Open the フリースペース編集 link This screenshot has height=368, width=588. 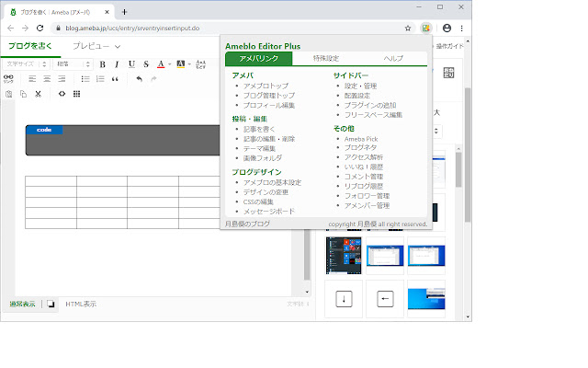[373, 115]
